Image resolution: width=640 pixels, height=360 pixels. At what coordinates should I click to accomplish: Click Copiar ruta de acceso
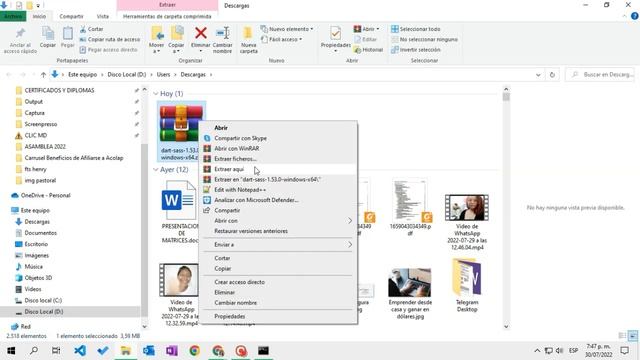[x=110, y=39]
